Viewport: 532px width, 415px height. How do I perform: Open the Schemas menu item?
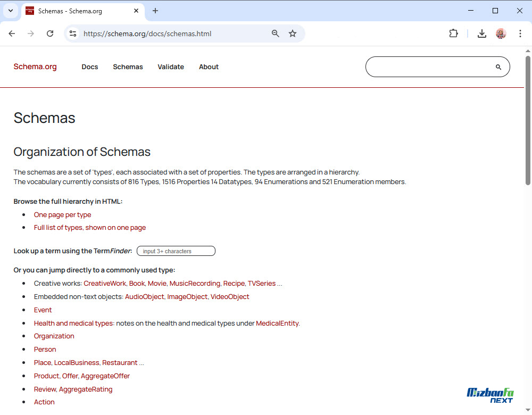coord(128,67)
